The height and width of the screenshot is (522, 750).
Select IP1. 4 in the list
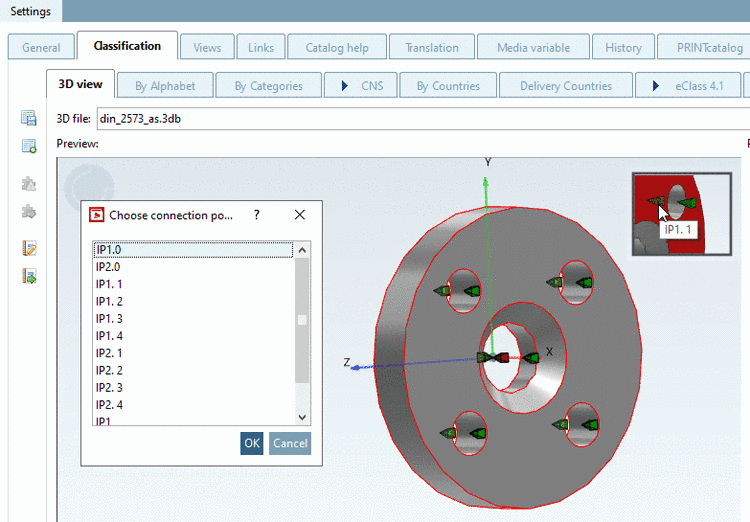pyautogui.click(x=193, y=336)
